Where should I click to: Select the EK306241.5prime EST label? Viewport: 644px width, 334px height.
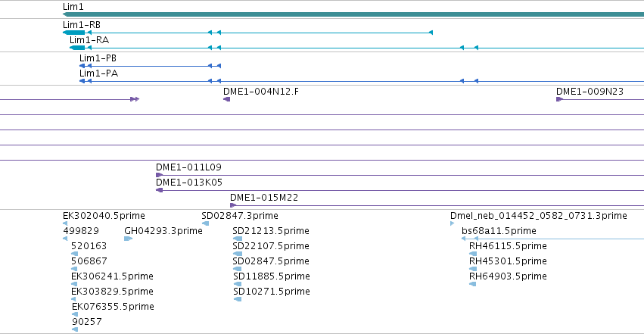(x=112, y=276)
